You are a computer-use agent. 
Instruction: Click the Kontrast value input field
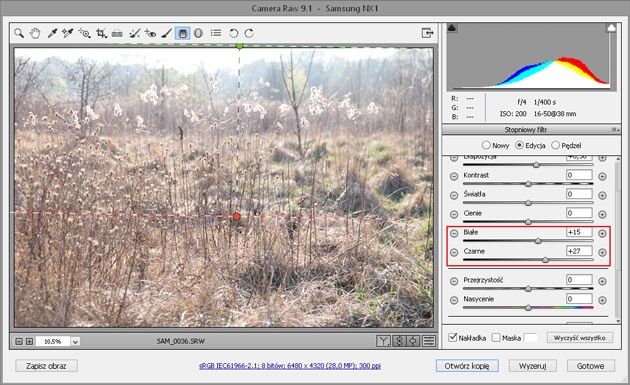coord(579,175)
